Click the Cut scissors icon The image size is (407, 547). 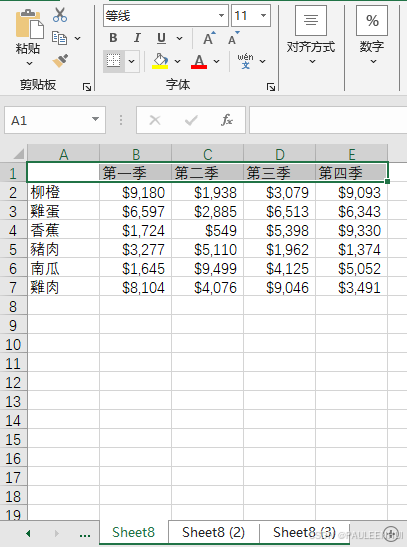(60, 15)
